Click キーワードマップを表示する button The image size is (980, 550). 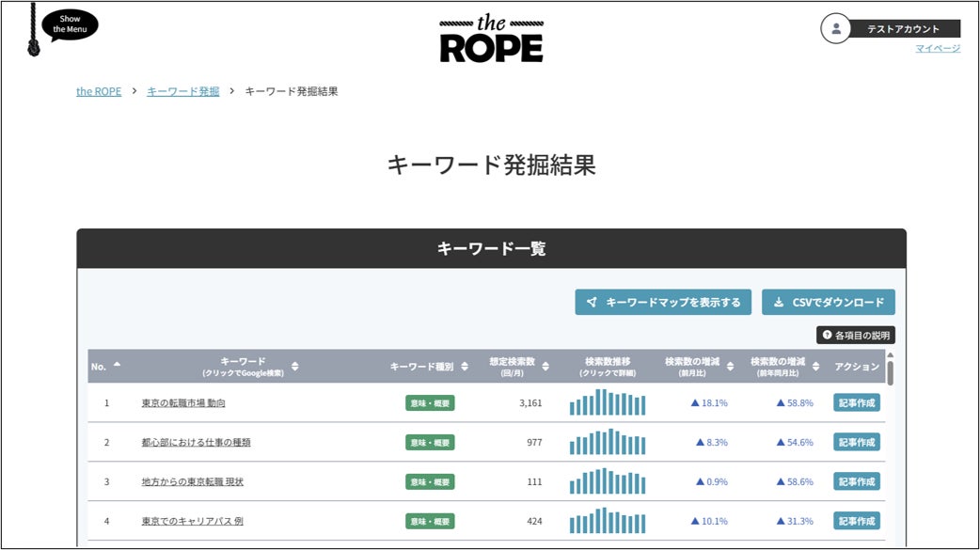point(663,302)
